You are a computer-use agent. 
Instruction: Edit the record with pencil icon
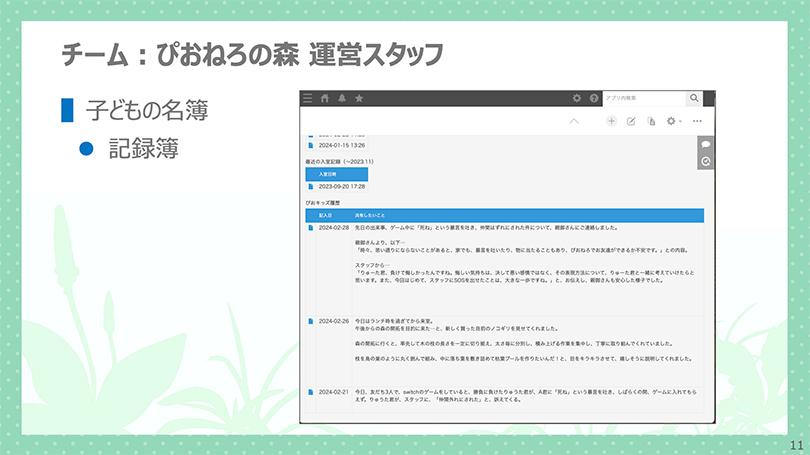(631, 121)
